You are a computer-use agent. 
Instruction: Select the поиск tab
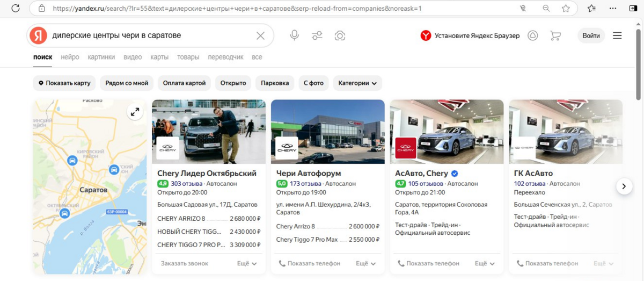[x=42, y=57]
